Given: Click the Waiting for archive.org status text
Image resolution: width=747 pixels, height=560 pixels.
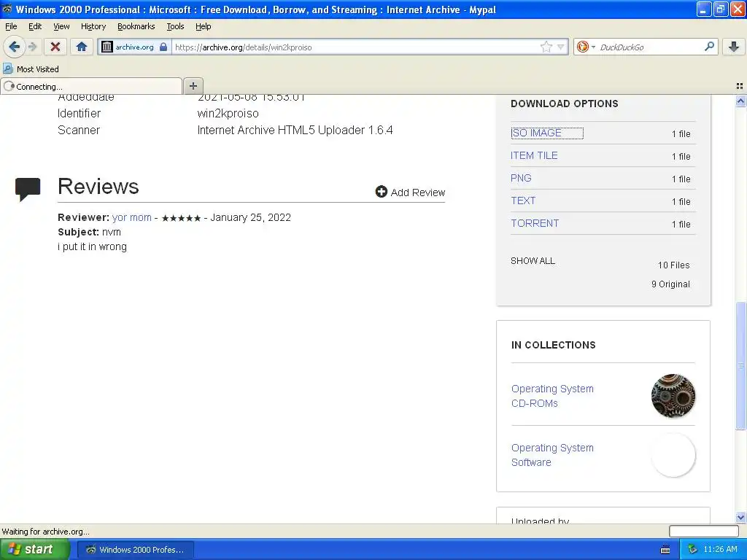Looking at the screenshot, I should 45,532.
